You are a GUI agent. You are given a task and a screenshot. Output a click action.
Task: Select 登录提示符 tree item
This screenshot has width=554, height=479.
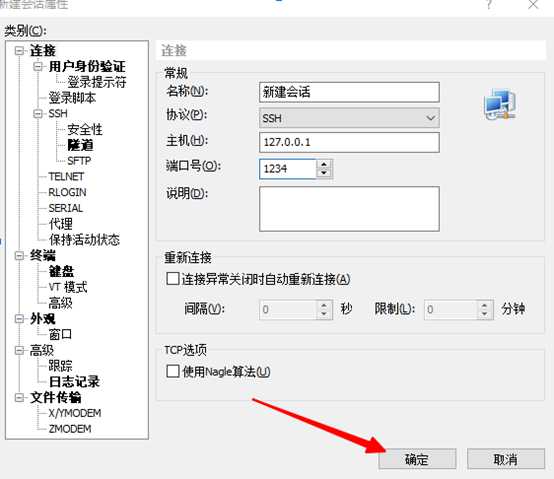[x=97, y=82]
